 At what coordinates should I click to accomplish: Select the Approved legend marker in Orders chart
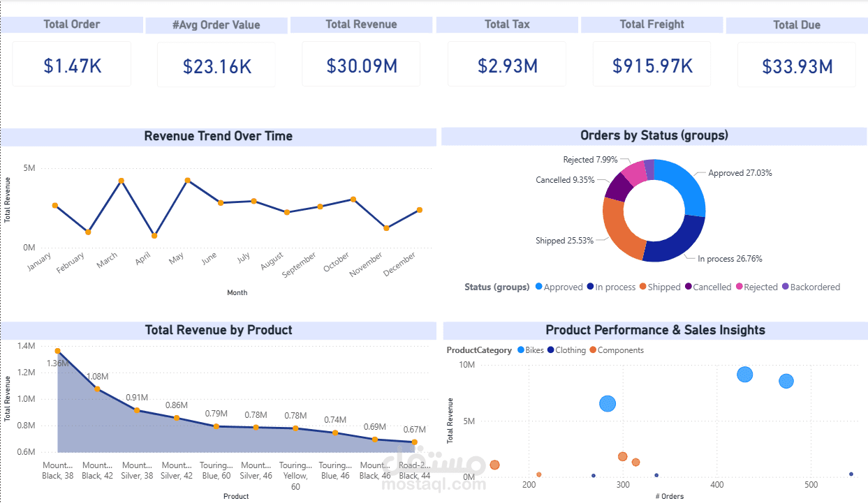[x=538, y=287]
